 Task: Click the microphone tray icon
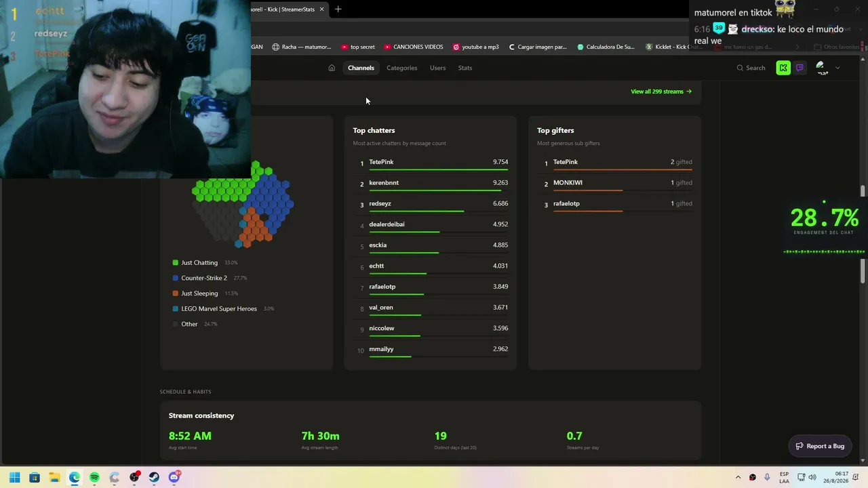(x=767, y=477)
